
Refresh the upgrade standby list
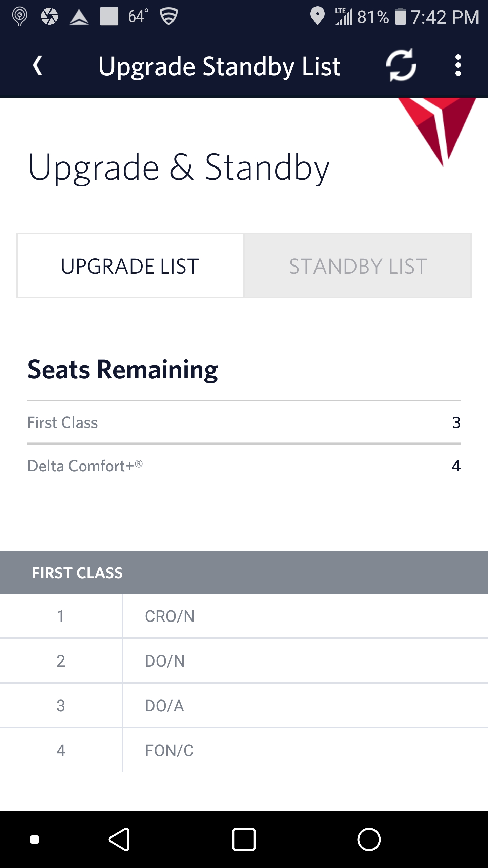[x=401, y=65]
